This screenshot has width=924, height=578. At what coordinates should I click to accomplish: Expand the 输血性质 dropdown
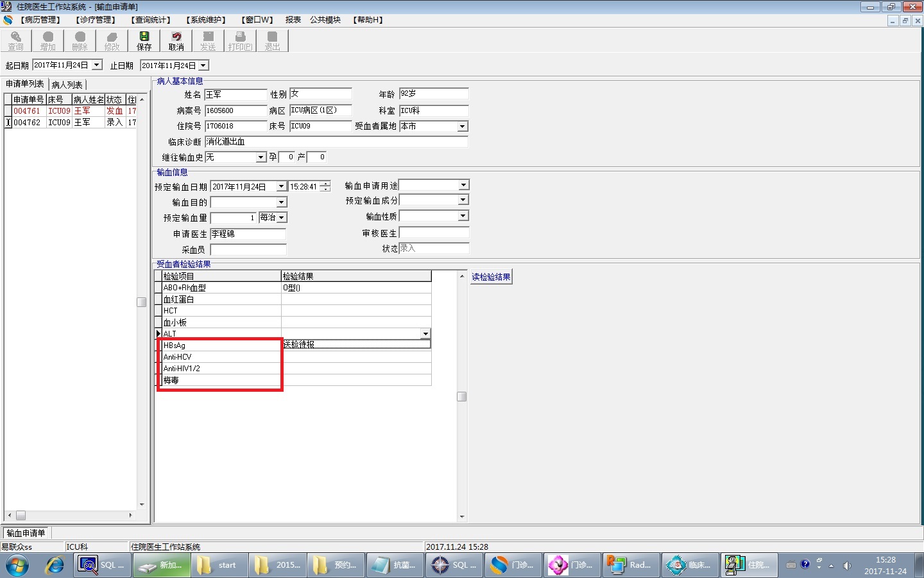tap(463, 216)
